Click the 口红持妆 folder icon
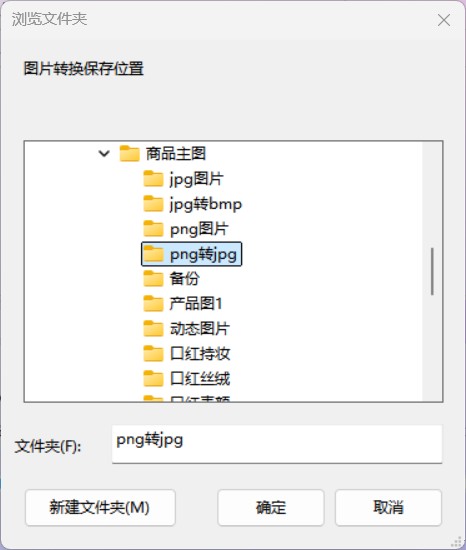Screen dimensions: 466x550 click(153, 354)
